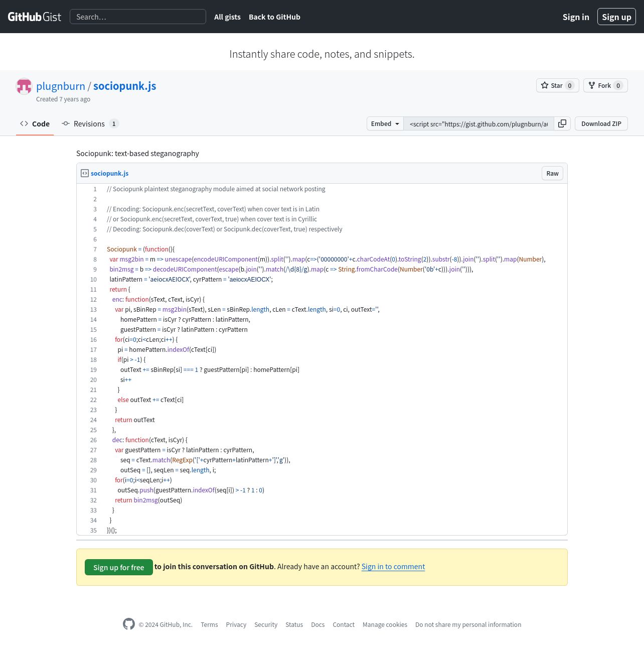Screen dimensions: 644x651
Task: Select the Code tab
Action: (x=35, y=123)
